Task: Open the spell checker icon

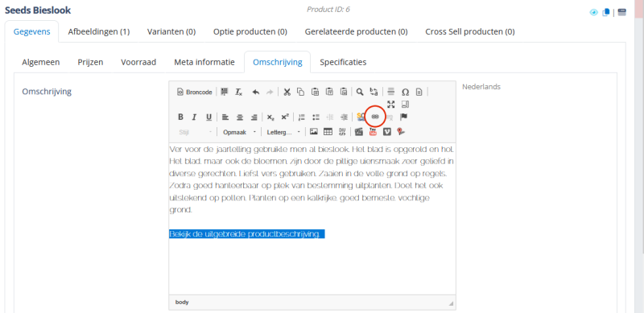Action: (x=361, y=117)
